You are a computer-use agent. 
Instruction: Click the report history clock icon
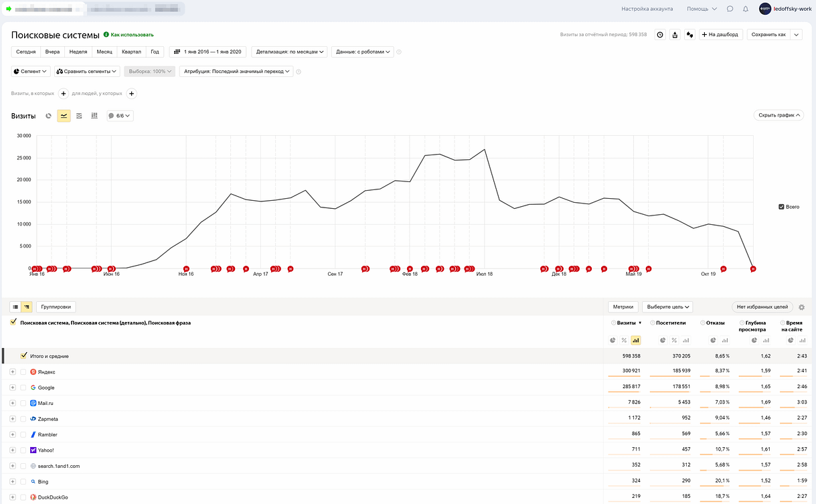(x=660, y=35)
